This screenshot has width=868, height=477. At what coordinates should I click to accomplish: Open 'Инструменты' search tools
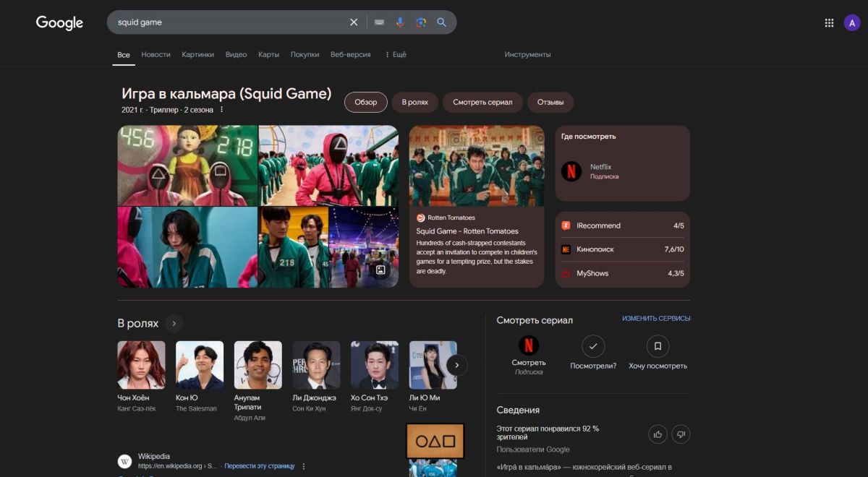point(528,55)
